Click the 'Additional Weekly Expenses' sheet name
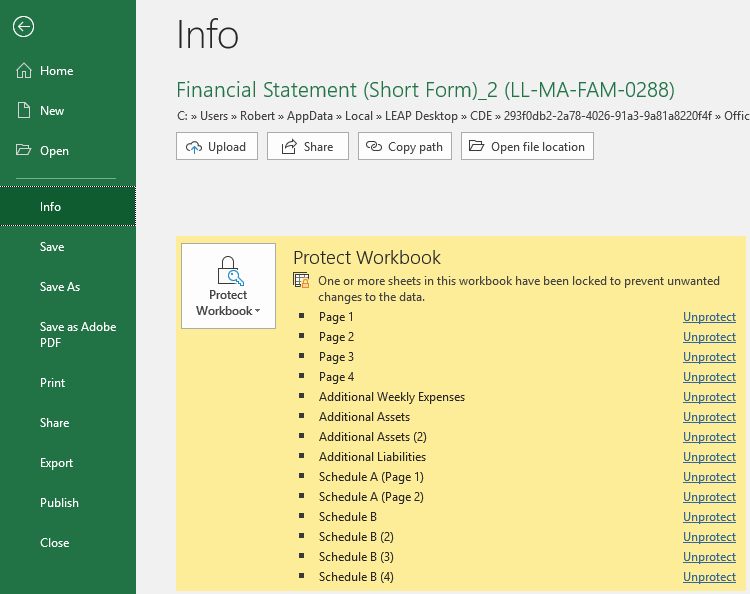This screenshot has height=594, width=750. click(x=392, y=397)
